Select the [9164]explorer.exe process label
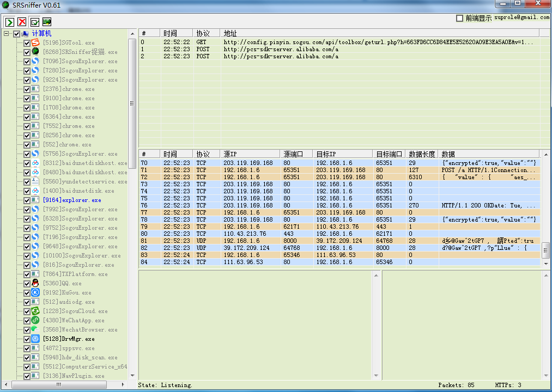 point(72,200)
